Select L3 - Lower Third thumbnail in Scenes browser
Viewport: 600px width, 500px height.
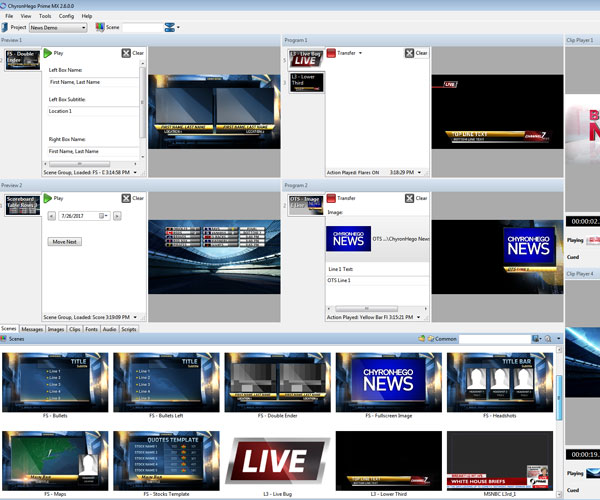(x=389, y=461)
